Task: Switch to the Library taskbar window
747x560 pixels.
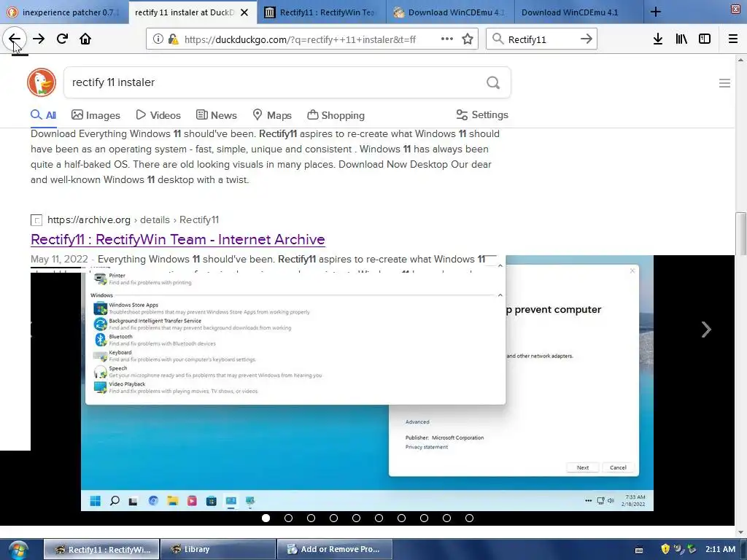Action: (x=218, y=550)
